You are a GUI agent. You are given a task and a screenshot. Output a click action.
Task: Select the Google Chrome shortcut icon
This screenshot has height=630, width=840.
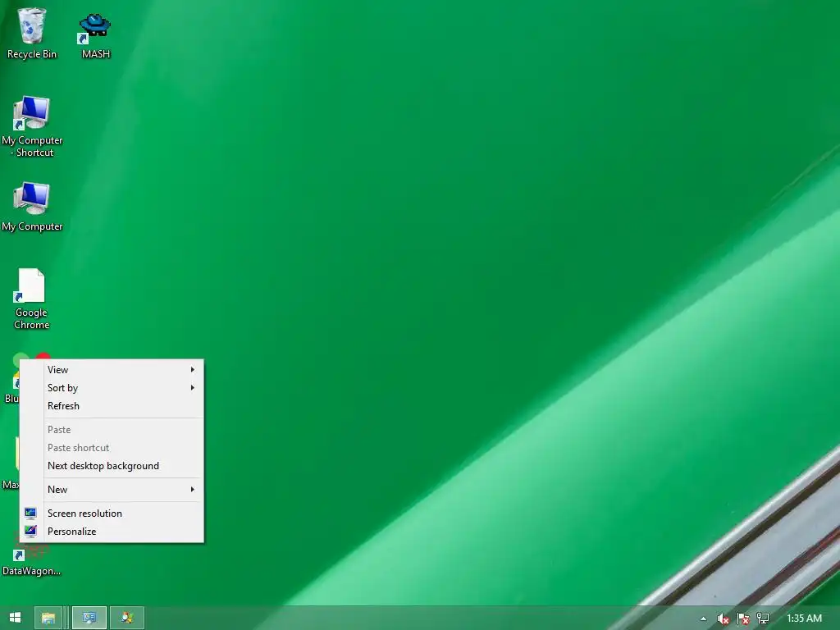(x=32, y=299)
